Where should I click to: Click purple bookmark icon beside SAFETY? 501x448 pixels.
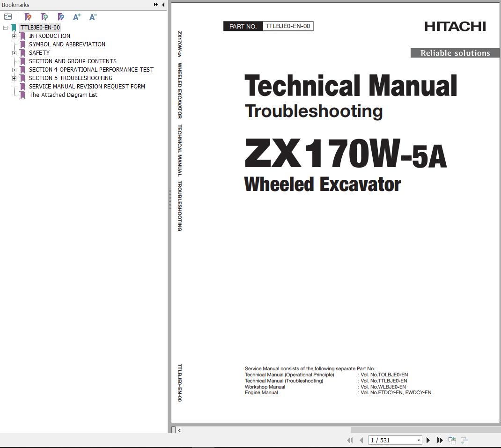point(22,53)
